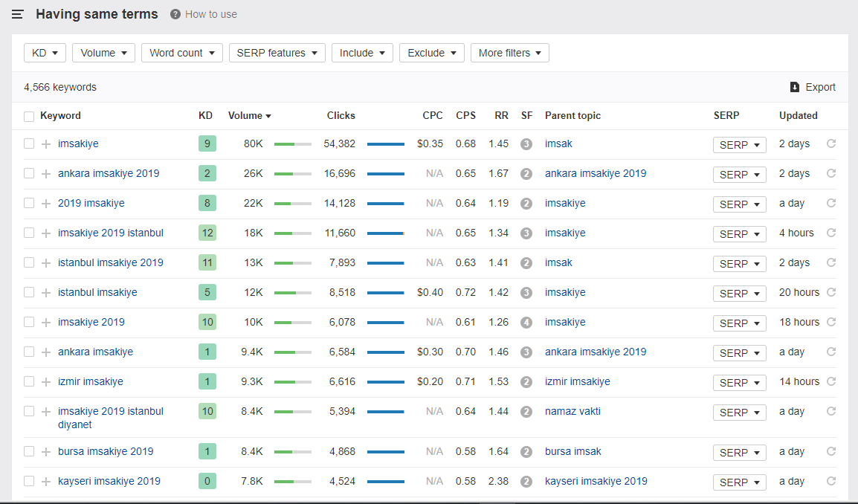The width and height of the screenshot is (858, 504).
Task: Add imsakiye 2019 with plus icon
Action: click(x=46, y=323)
